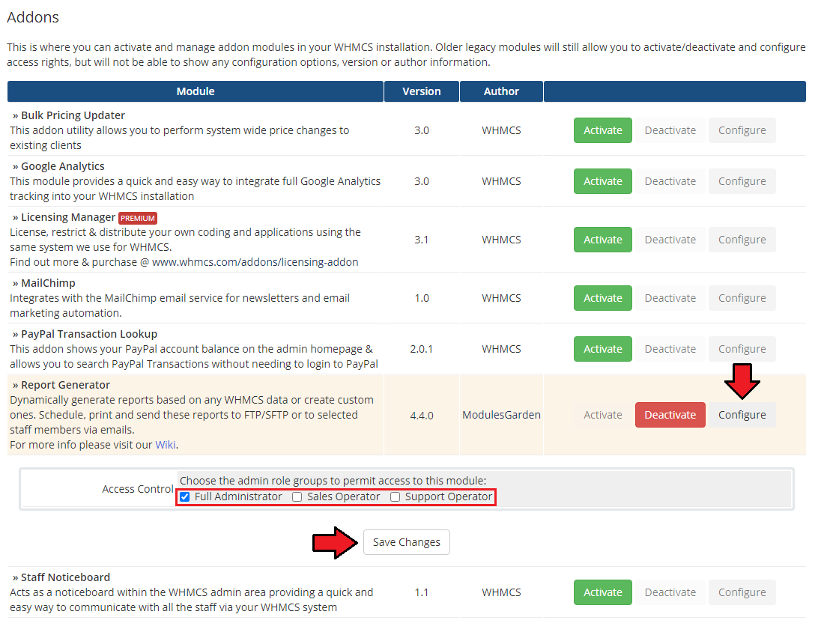Viewport: 815px width, 644px height.
Task: Click Configure for Staff Noticeboard
Action: click(x=742, y=592)
